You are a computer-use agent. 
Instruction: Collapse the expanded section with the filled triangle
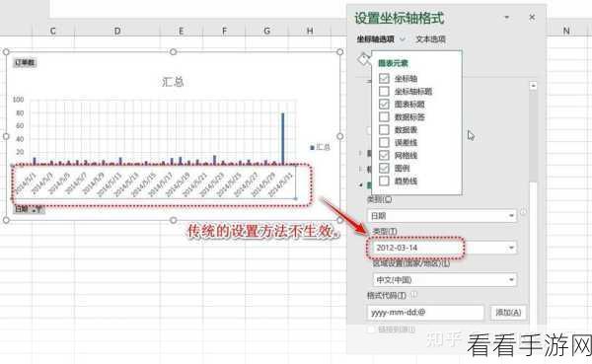coord(361,185)
